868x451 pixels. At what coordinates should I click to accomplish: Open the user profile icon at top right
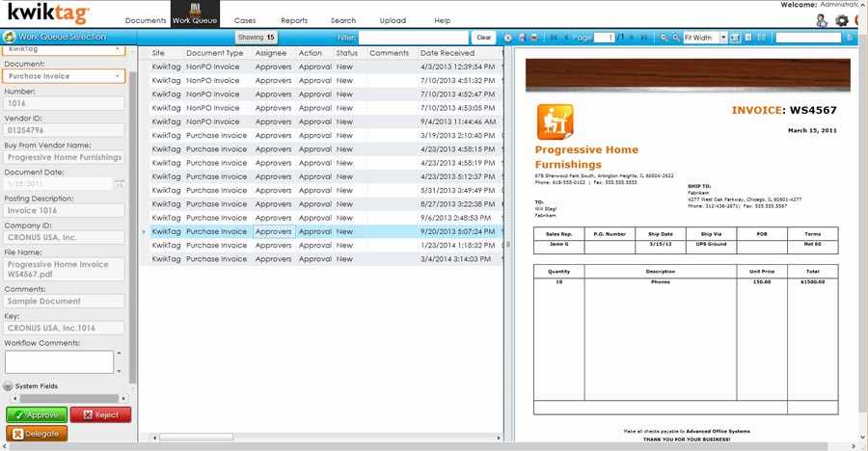pos(822,20)
